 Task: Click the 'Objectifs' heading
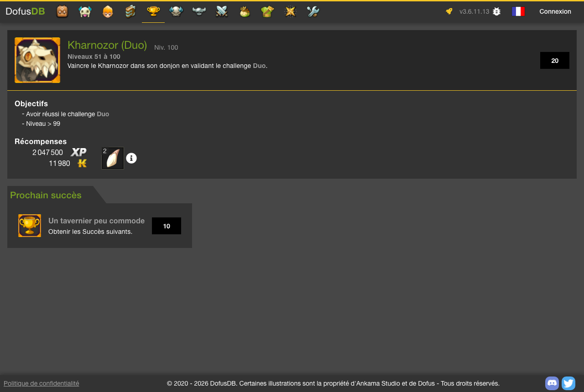click(x=31, y=103)
